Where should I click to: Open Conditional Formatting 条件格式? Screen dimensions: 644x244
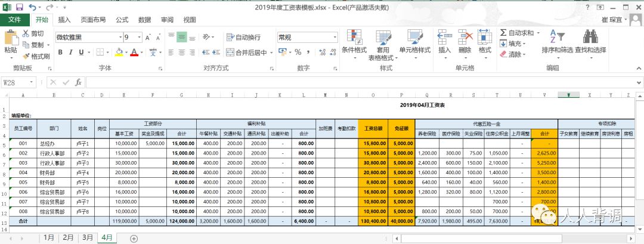coord(354,45)
